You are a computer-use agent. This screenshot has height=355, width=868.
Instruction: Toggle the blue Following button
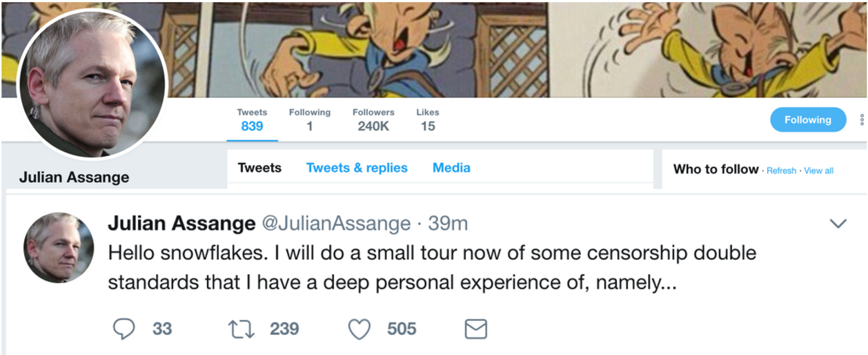point(807,119)
